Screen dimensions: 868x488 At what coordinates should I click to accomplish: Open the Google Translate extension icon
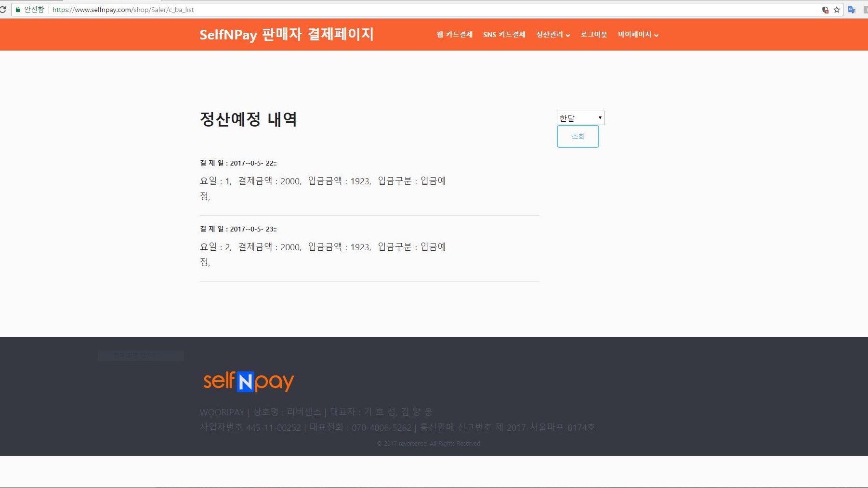coord(852,10)
